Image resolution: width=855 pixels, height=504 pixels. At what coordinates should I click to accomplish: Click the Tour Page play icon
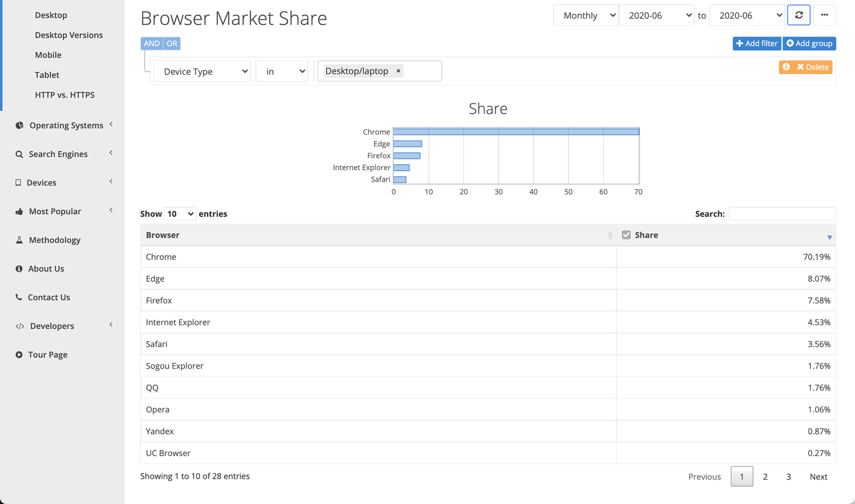(19, 354)
